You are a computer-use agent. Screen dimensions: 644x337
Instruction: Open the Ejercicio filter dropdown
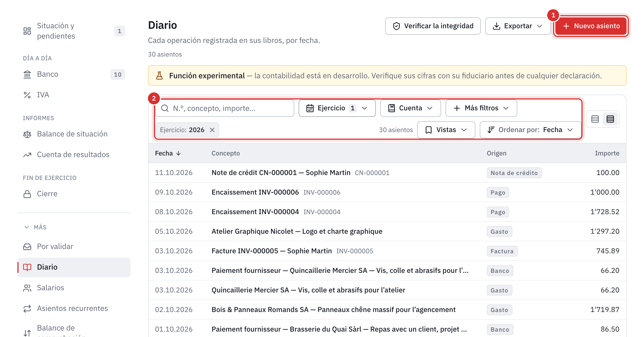(x=337, y=108)
